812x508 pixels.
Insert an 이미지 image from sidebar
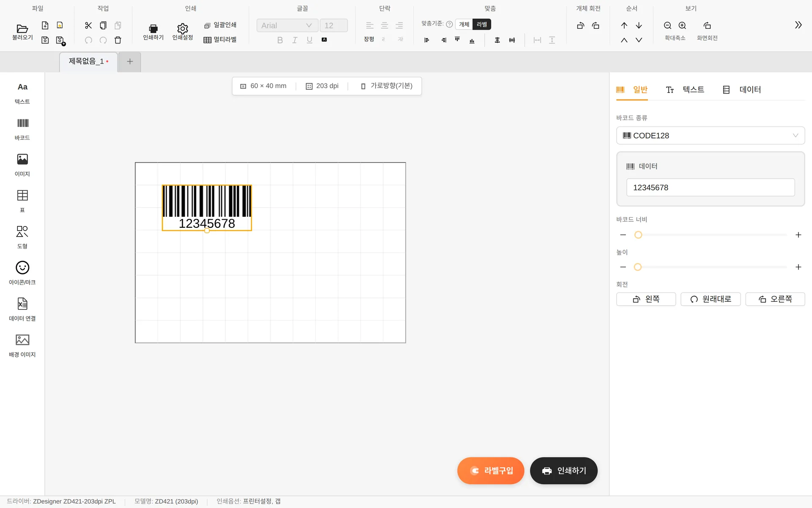(22, 166)
